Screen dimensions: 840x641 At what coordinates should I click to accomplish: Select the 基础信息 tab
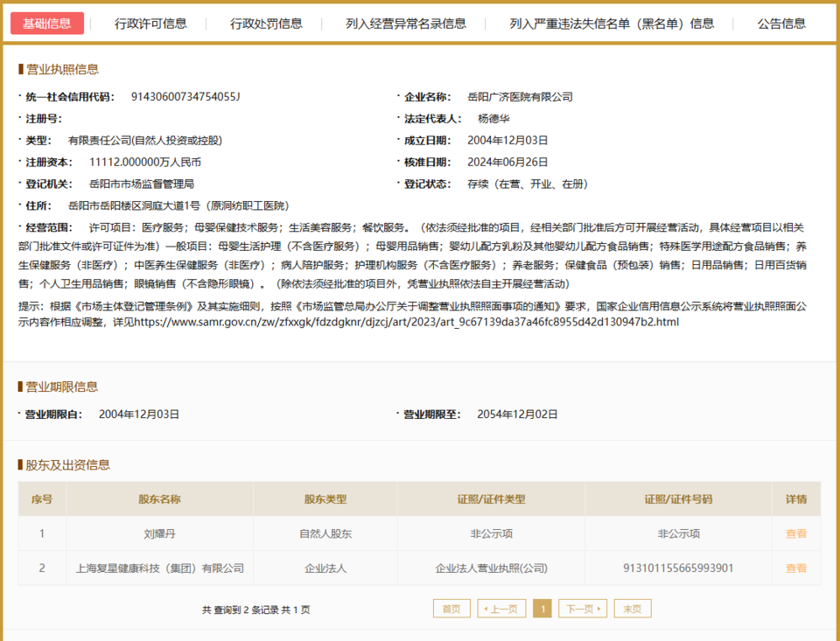coord(47,24)
